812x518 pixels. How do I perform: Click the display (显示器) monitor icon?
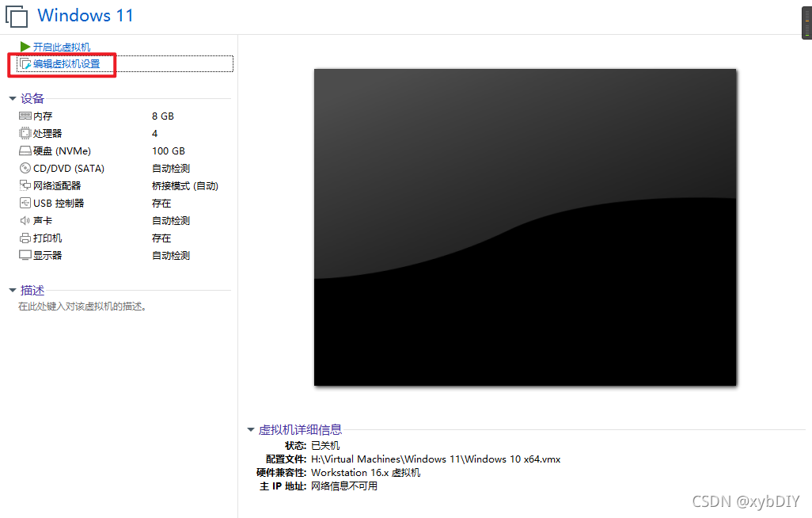(25, 255)
